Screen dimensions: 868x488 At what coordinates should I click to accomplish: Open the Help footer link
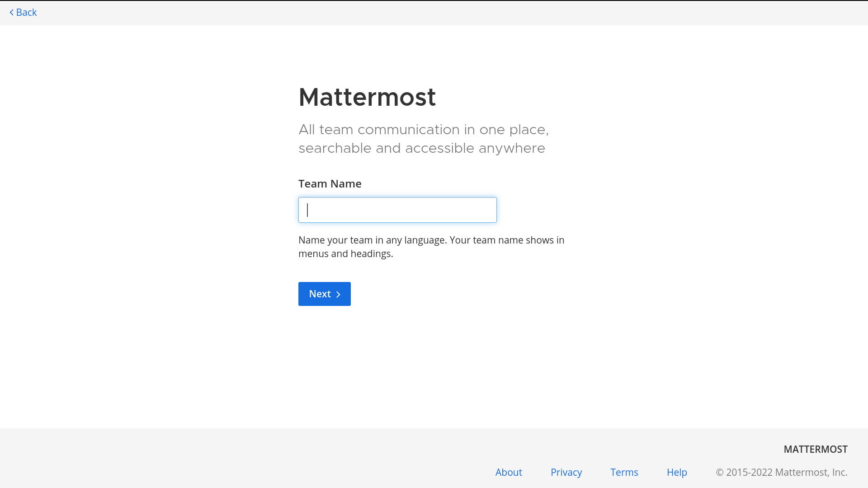click(x=677, y=472)
